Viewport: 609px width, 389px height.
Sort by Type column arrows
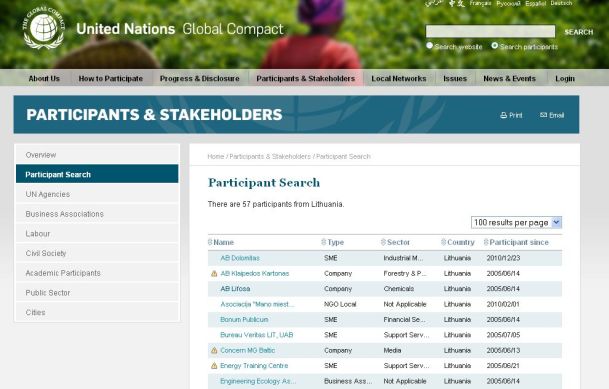point(324,242)
